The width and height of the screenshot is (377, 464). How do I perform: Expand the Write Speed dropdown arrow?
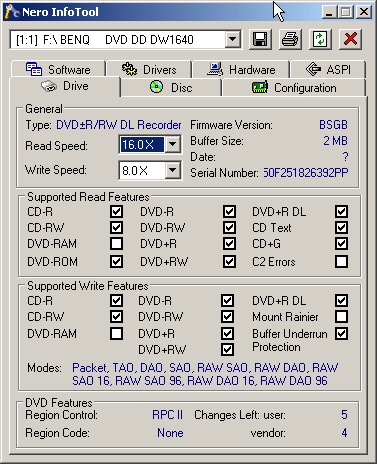click(172, 170)
